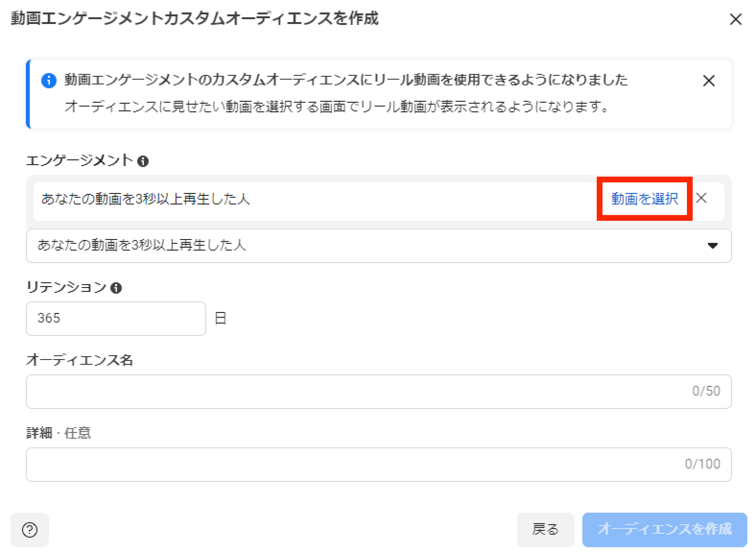Click the blue info icon in banner
This screenshot has height=552, width=756.
coord(48,81)
